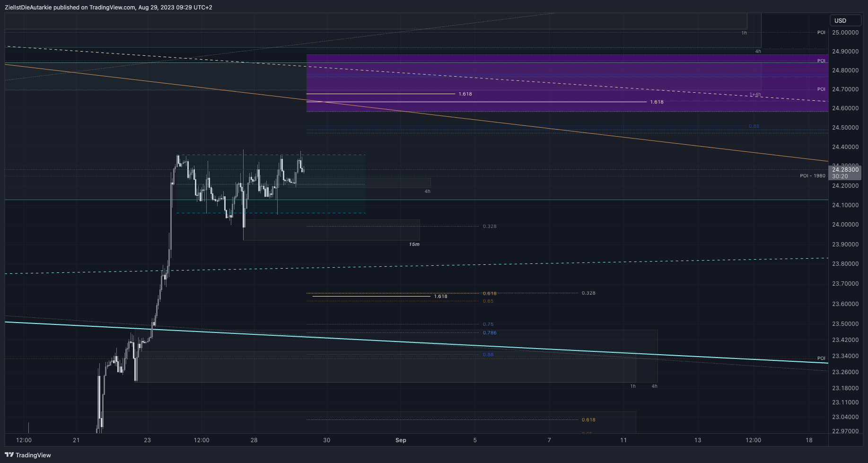Click the Sep month label on time axis
The height and width of the screenshot is (463, 868).
coord(401,440)
